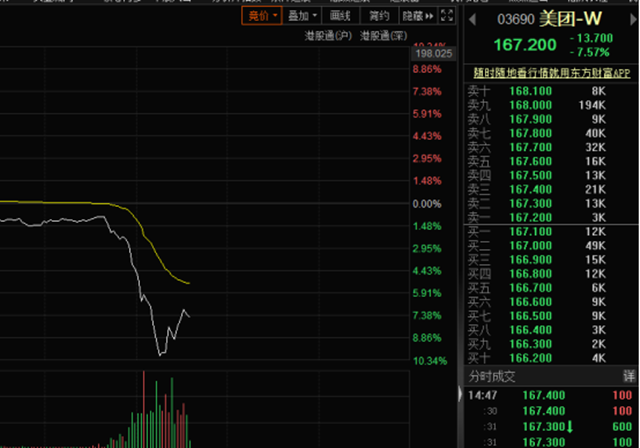Open the 竞价 dropdown
The width and height of the screenshot is (640, 448).
tap(262, 16)
